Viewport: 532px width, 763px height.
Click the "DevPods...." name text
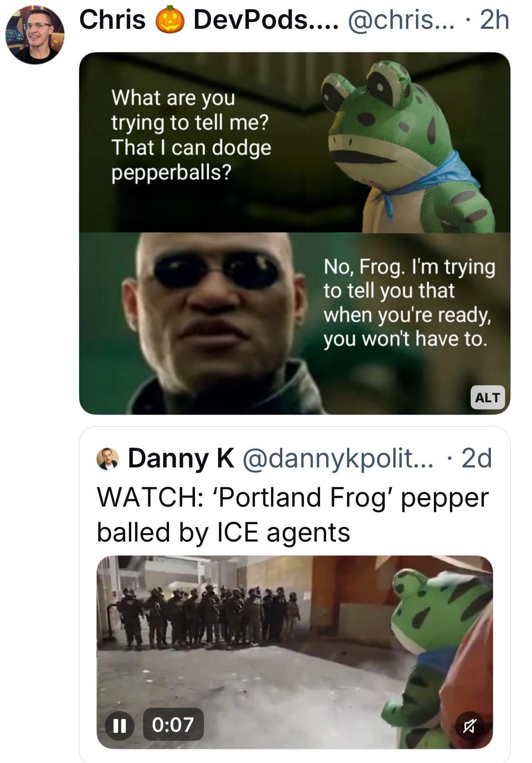point(266,20)
